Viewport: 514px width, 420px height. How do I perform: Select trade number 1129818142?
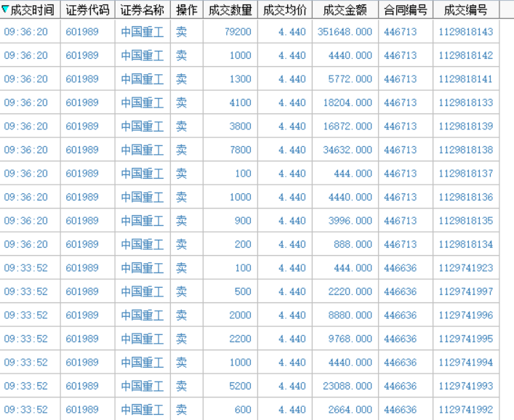[466, 55]
